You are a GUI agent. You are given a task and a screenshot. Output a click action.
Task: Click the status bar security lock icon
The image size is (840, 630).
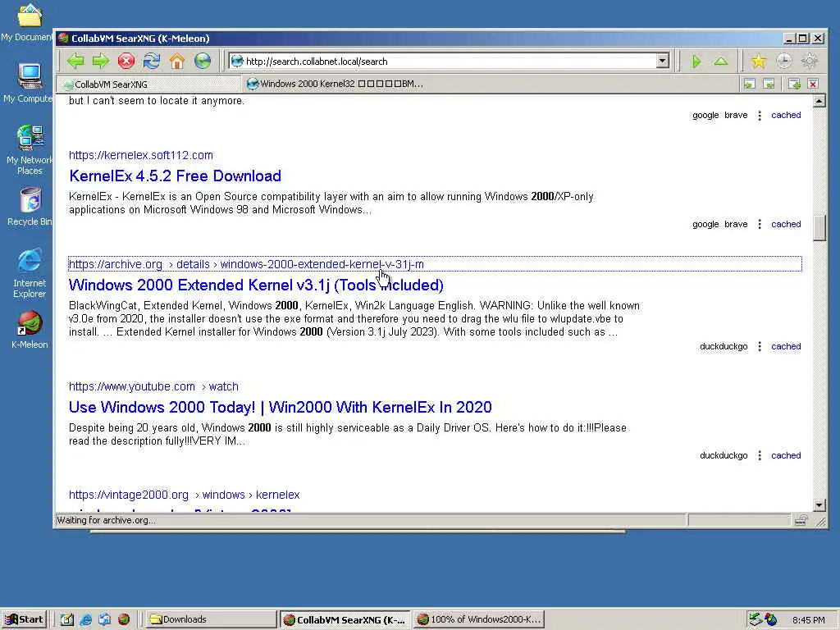tap(801, 519)
